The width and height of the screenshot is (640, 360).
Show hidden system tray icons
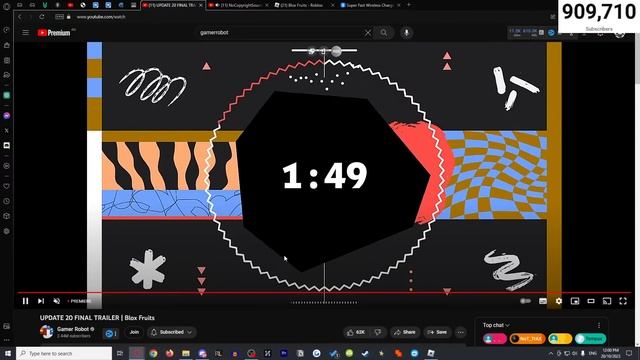pos(551,353)
